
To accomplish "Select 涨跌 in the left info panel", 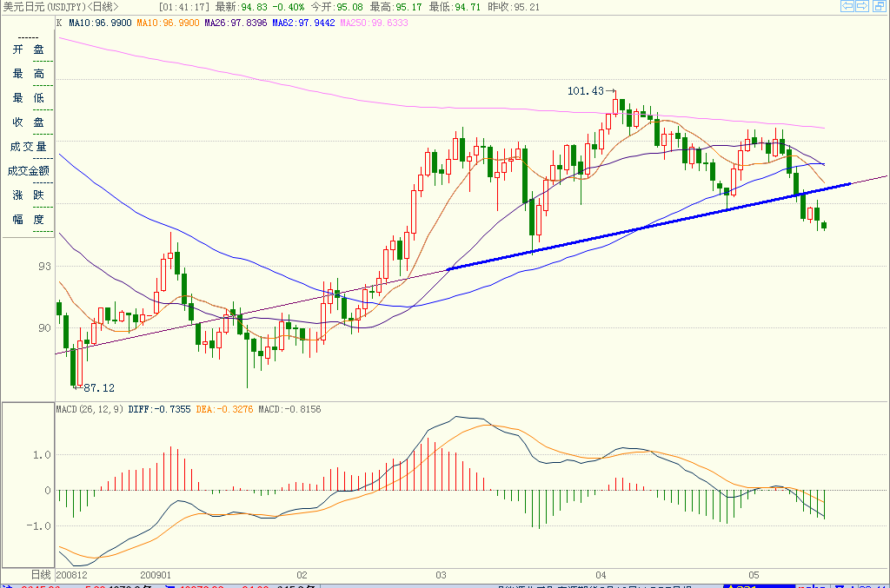I will point(29,195).
